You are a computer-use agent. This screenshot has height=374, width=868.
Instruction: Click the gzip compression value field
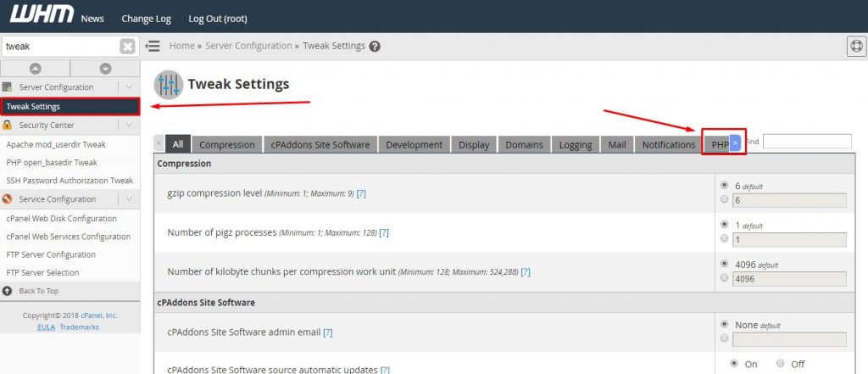(789, 201)
